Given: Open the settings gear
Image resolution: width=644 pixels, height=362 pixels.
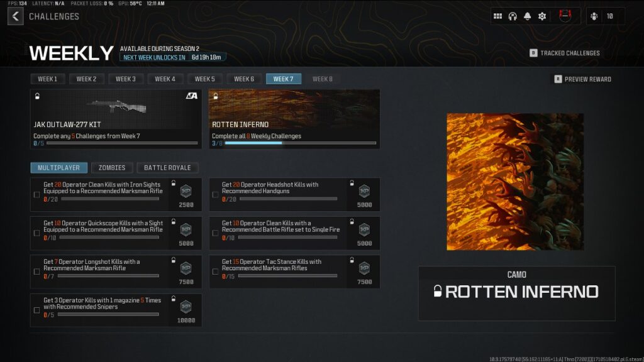Looking at the screenshot, I should pyautogui.click(x=542, y=16).
